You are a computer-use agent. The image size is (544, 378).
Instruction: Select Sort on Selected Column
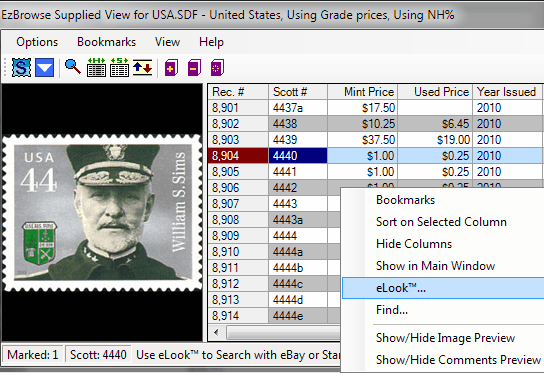tap(443, 222)
